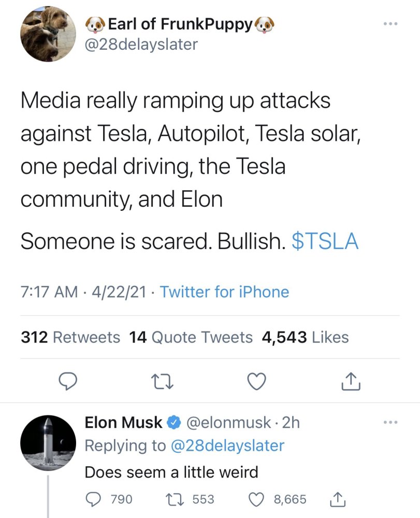The height and width of the screenshot is (518, 420).
Task: Open the $TSLA cashtag link
Action: 325,241
